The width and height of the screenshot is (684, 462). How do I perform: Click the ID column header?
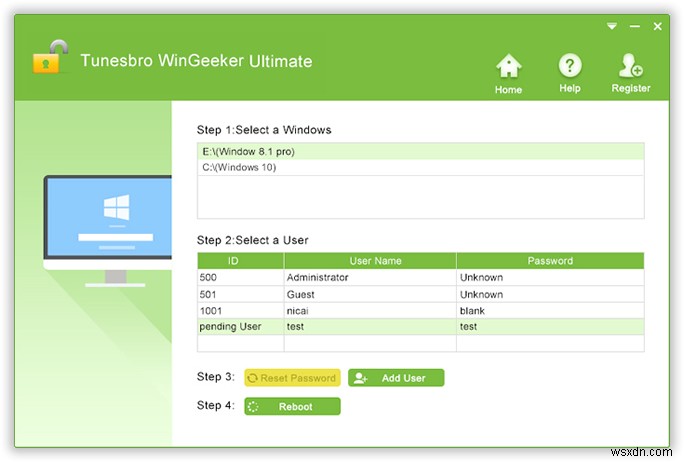tap(240, 261)
